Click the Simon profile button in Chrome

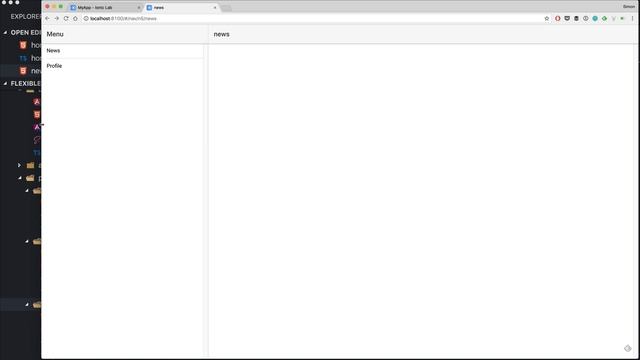[629, 7]
